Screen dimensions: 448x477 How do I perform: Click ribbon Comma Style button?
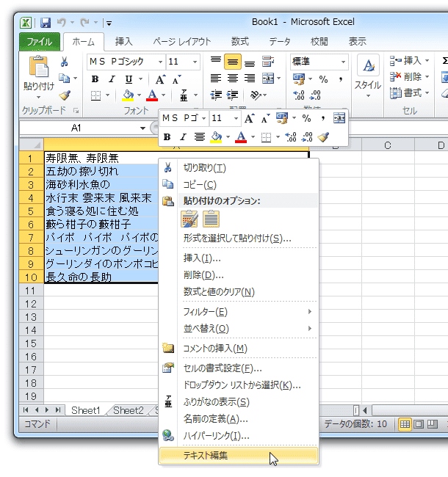coord(341,79)
